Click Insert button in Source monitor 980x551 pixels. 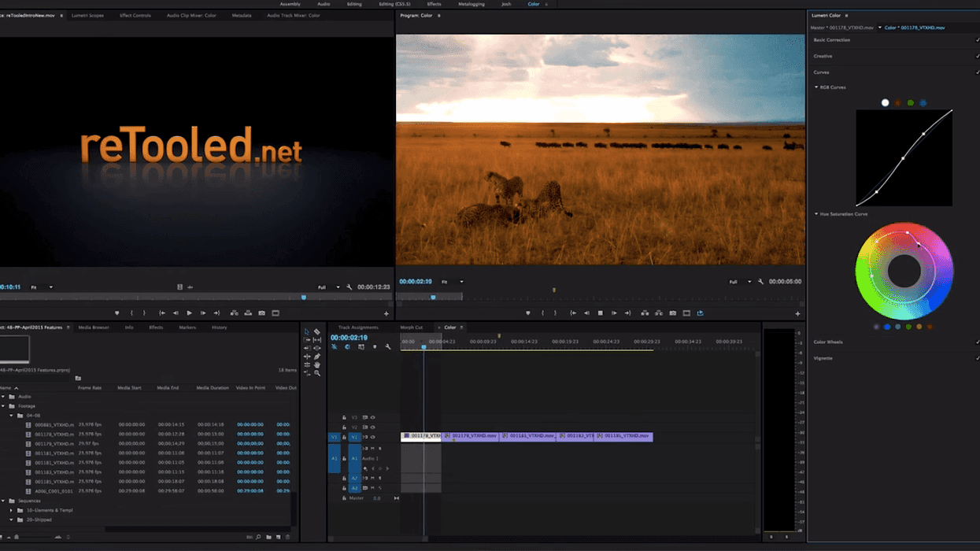coord(235,313)
